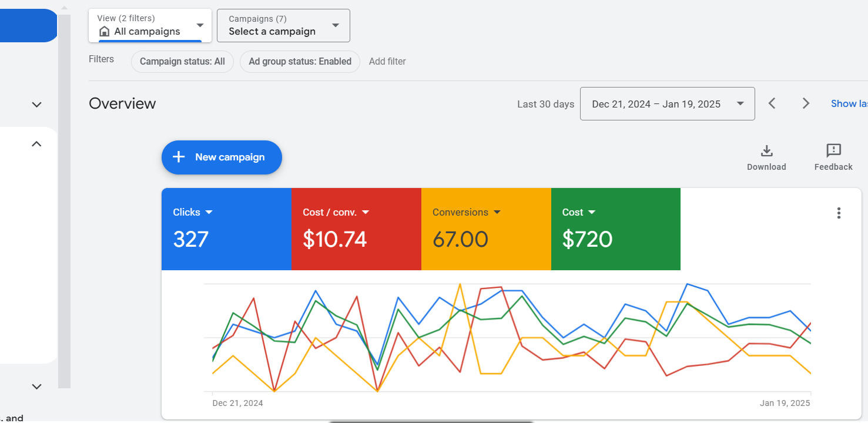Click the Campaign status: All filter chip

pyautogui.click(x=182, y=62)
